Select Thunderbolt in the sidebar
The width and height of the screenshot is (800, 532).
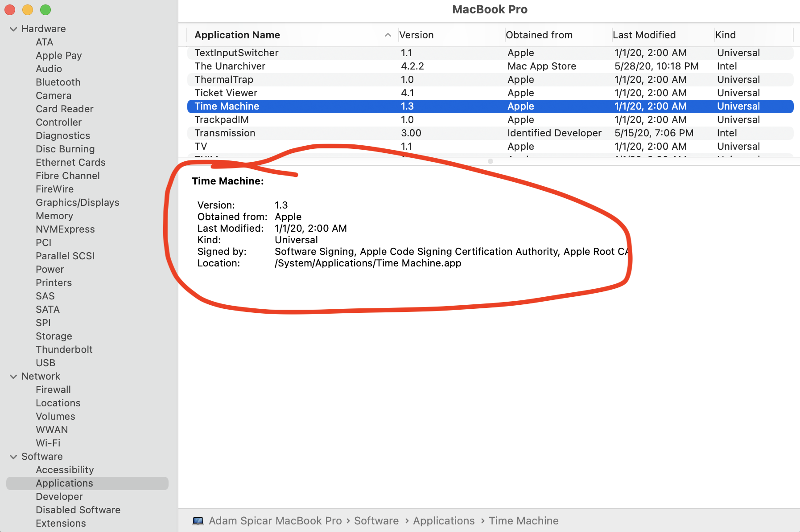click(64, 349)
